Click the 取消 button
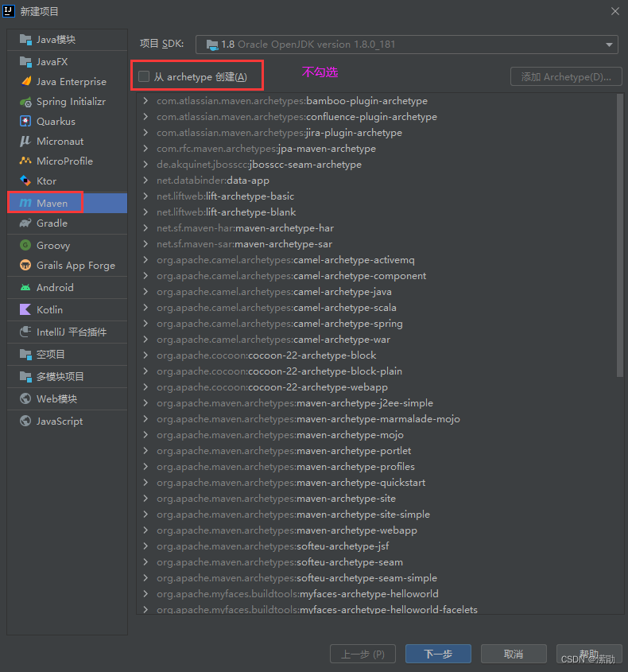 [514, 654]
